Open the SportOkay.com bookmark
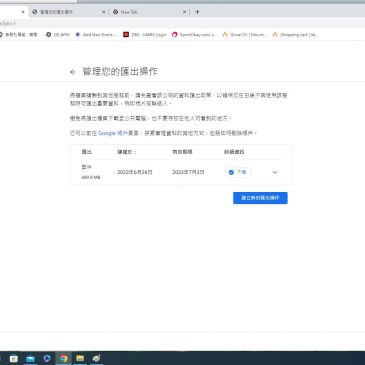 [194, 35]
